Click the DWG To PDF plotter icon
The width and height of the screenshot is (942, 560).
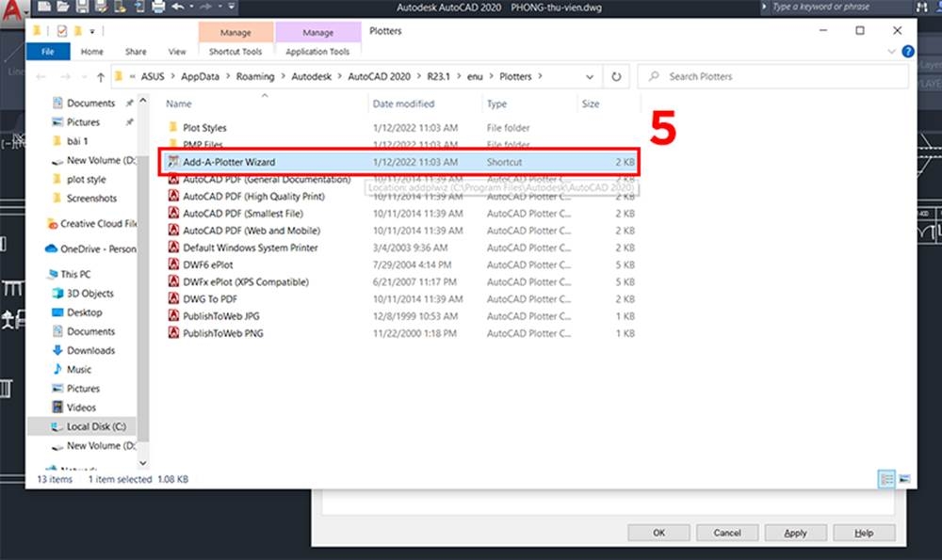pos(174,298)
